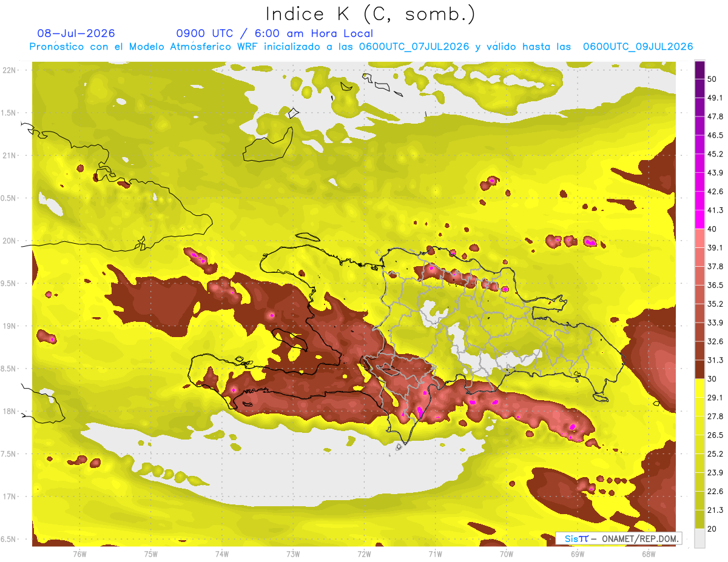The image size is (728, 562).
Task: Click the colorbar value '23.9'
Action: (x=715, y=472)
